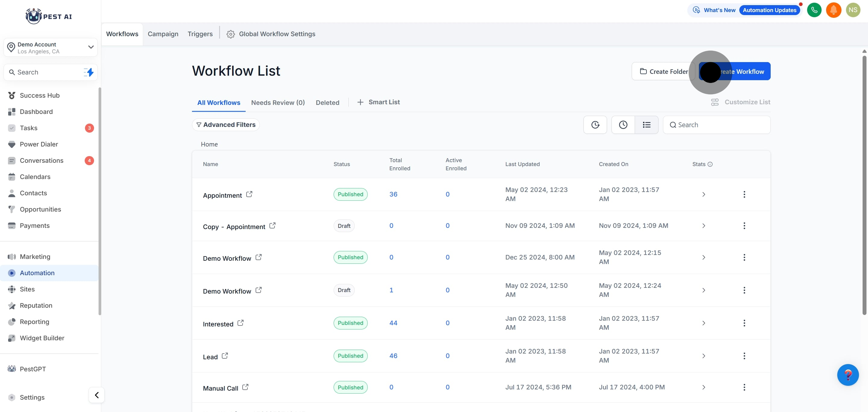Collapse the left sidebar with arrow
868x412 pixels.
[97, 395]
